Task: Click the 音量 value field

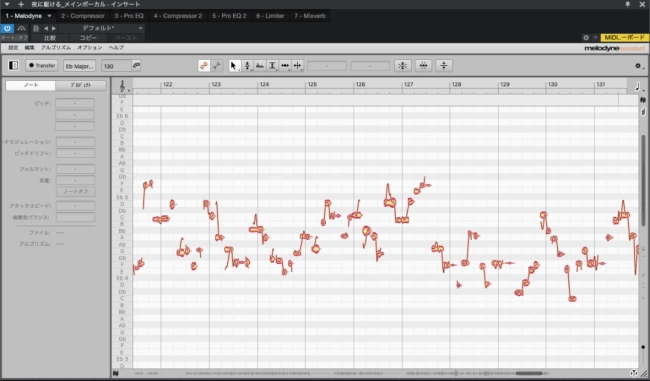Action: coord(75,180)
